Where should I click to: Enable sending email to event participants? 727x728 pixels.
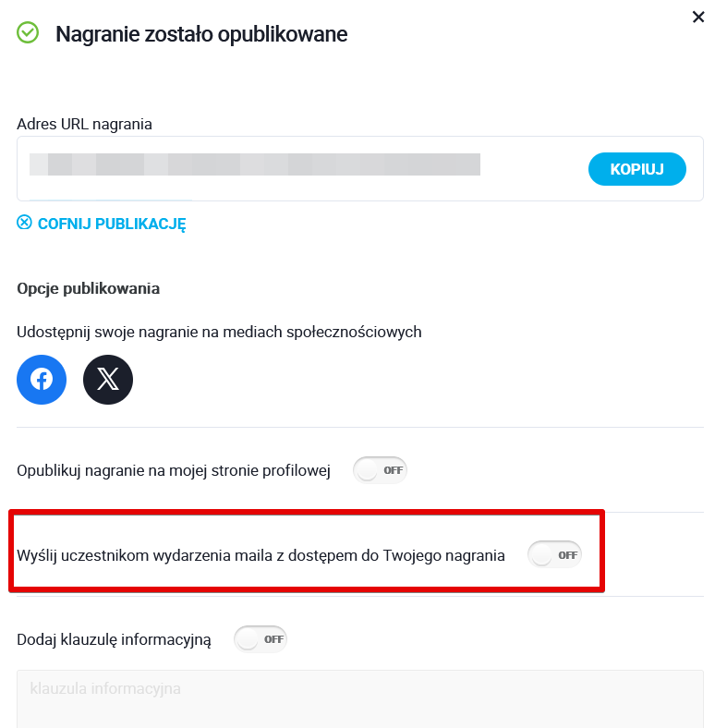(x=554, y=555)
